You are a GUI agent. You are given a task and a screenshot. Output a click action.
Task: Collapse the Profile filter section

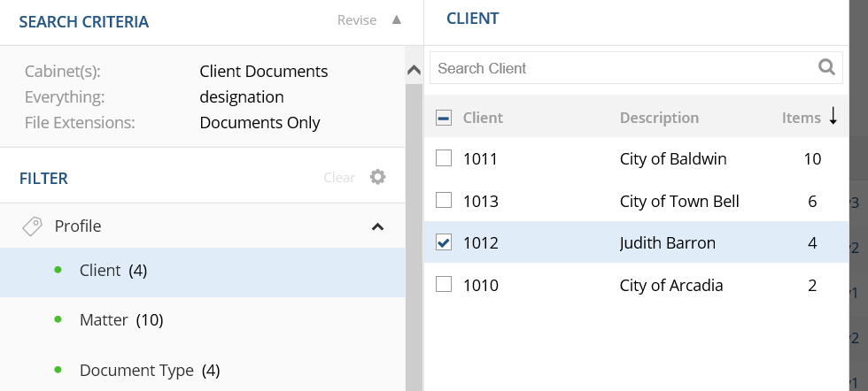tap(377, 226)
